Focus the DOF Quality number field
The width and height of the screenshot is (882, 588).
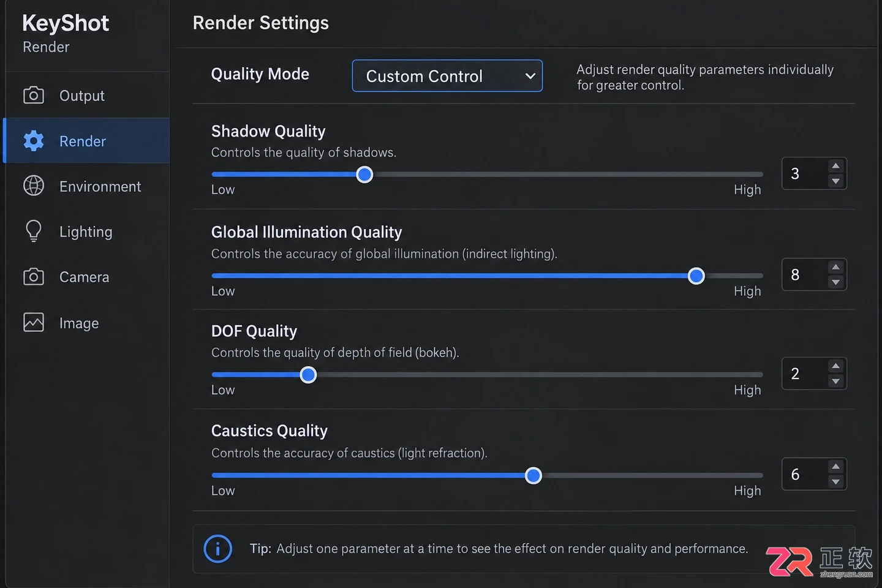pyautogui.click(x=804, y=374)
